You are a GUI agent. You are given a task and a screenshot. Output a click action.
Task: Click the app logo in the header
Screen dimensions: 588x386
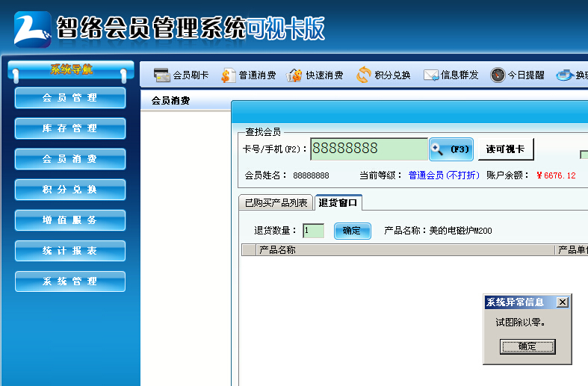pyautogui.click(x=32, y=30)
